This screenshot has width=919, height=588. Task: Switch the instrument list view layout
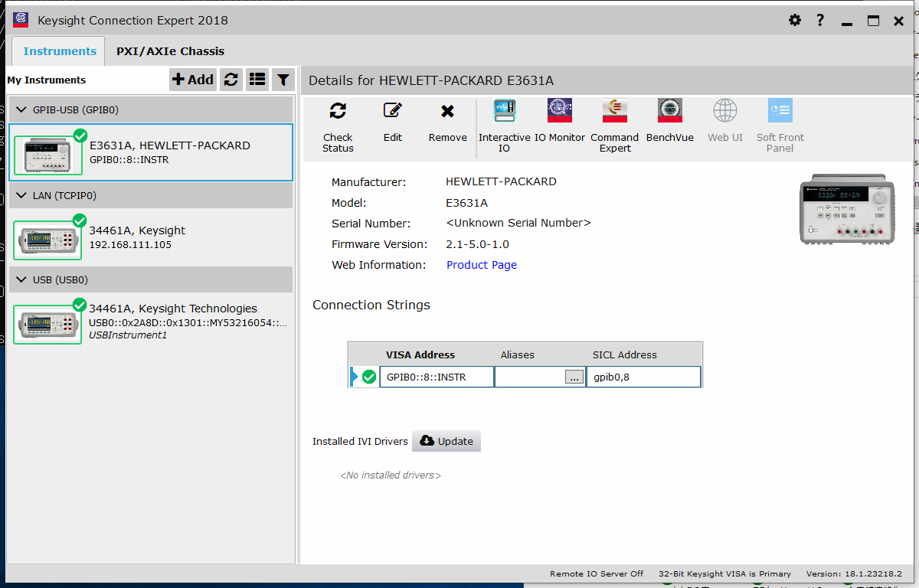click(x=257, y=80)
